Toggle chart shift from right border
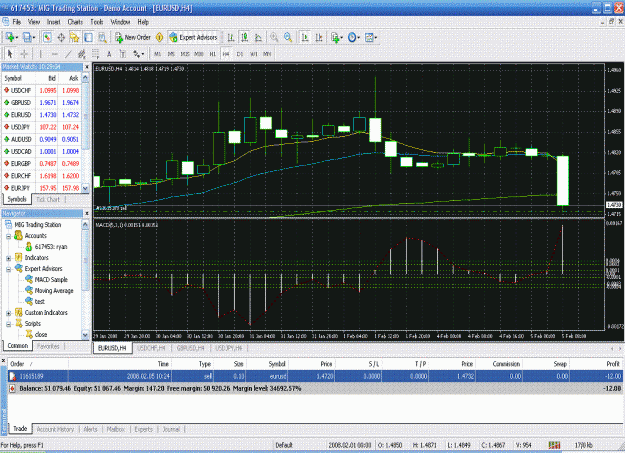This screenshot has height=453, width=625. 318,37
